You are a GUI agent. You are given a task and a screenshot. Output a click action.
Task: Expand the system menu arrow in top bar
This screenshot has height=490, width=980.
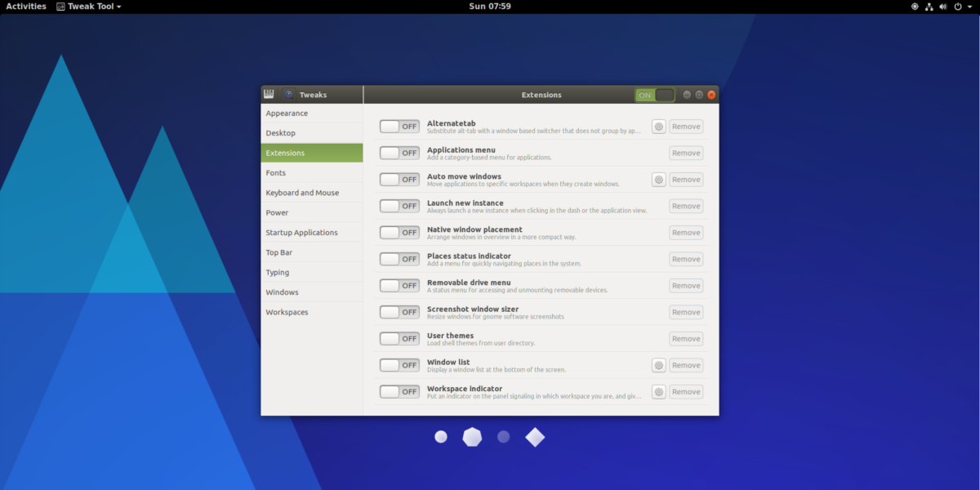pyautogui.click(x=969, y=7)
